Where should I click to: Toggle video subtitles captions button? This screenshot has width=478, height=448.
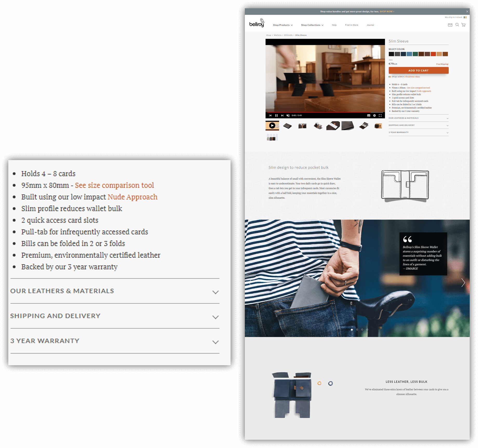(368, 115)
